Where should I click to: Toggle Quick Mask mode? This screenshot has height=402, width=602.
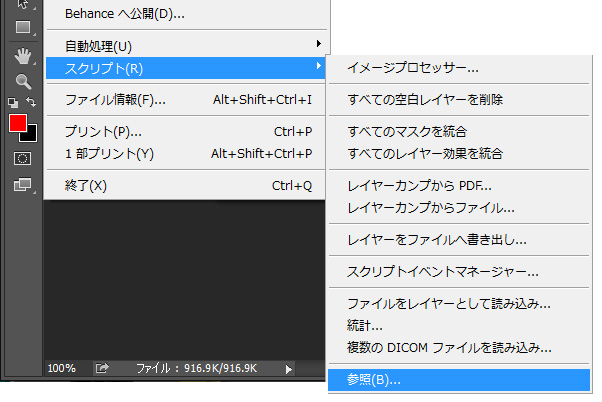tap(22, 158)
